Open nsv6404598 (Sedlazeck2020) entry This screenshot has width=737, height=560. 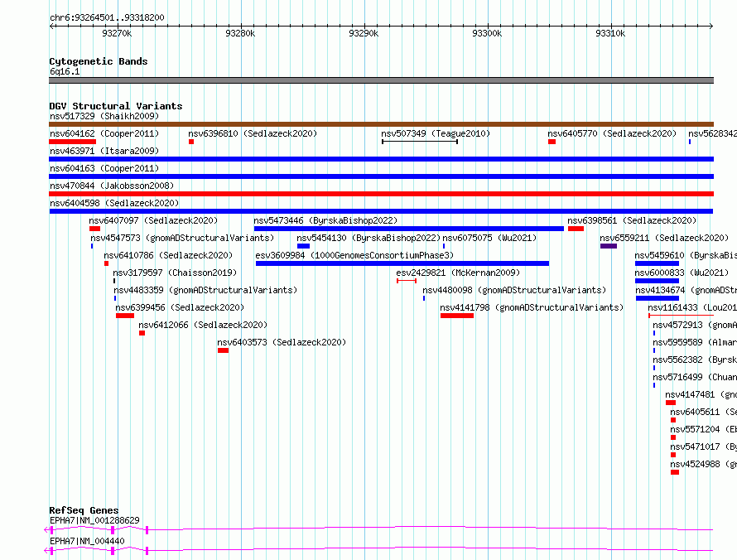tap(114, 203)
